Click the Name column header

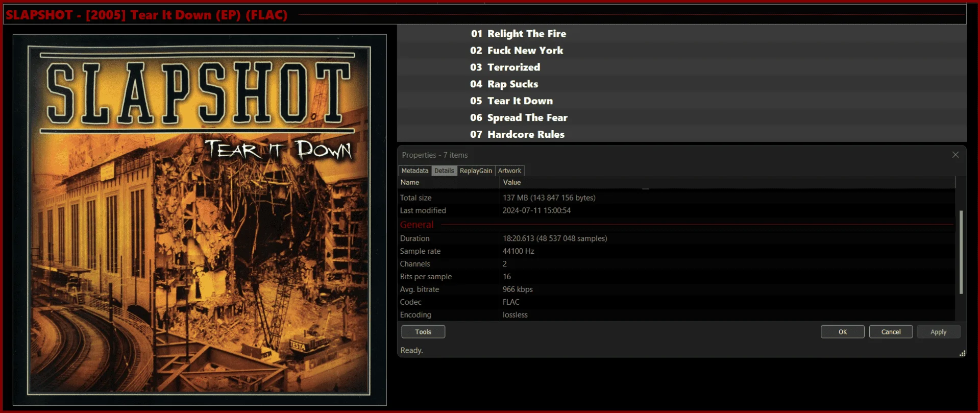[449, 182]
